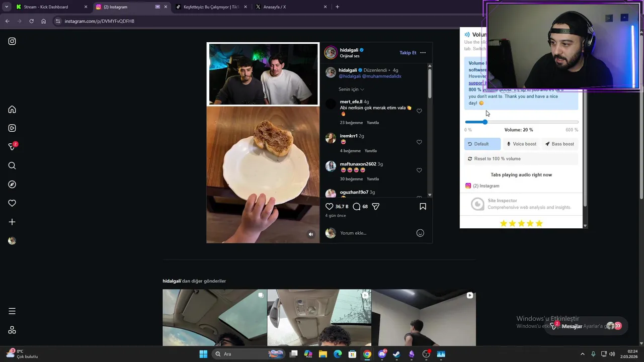Viewport: 644px width, 362px height.
Task: Open Site Inspector promo link
Action: coord(521,204)
